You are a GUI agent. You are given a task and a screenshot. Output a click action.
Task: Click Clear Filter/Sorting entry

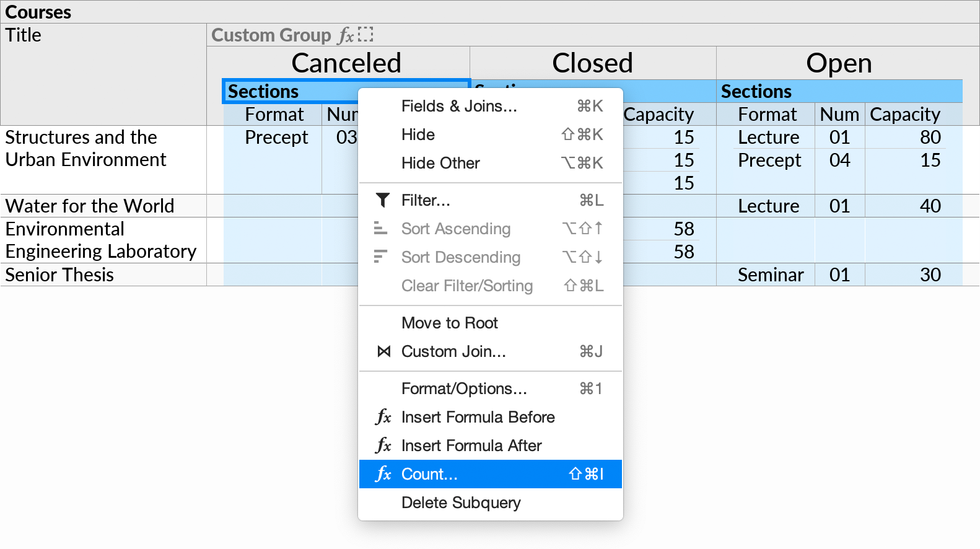(467, 286)
